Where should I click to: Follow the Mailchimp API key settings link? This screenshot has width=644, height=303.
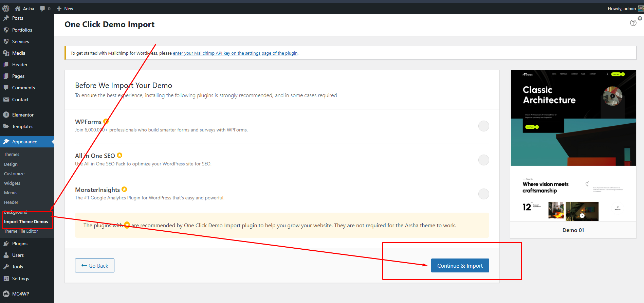(235, 53)
